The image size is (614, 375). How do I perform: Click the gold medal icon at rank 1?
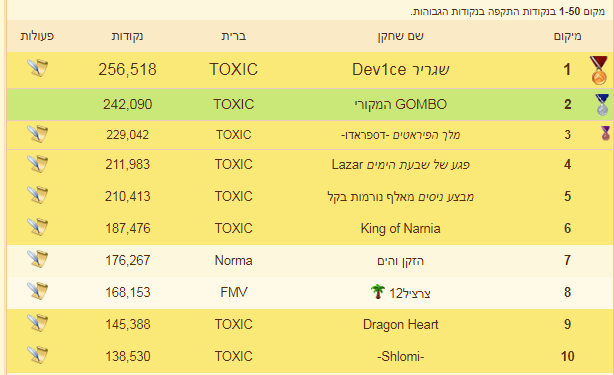click(599, 70)
